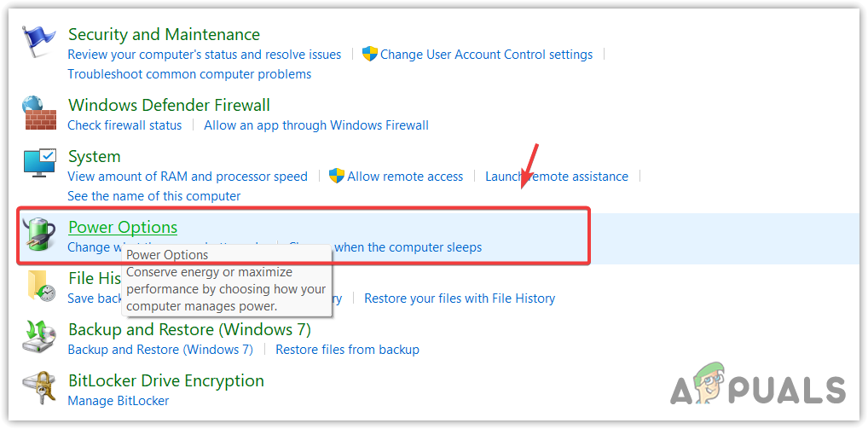Click the Security and Maintenance flag icon
This screenshot has width=868, height=429.
38,42
